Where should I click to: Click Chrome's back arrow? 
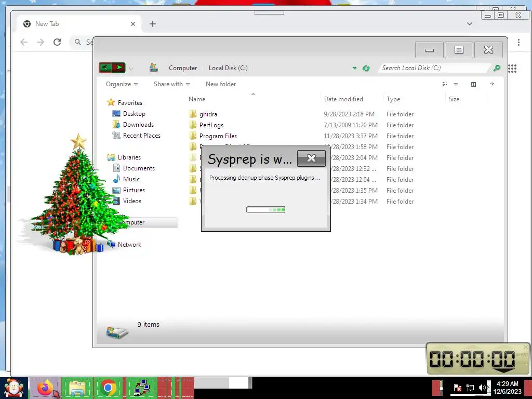[x=24, y=42]
